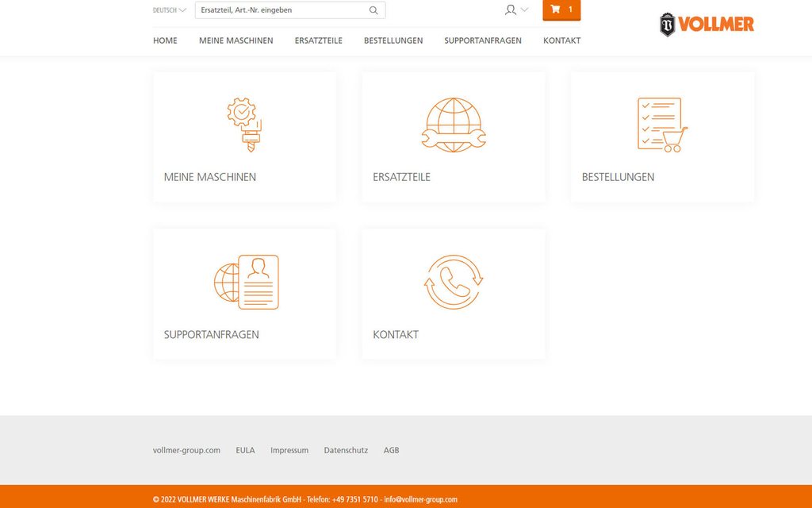Go to MEINE MASCHINEN in navigation menu
Viewport: 812px width, 508px height.
tap(236, 40)
